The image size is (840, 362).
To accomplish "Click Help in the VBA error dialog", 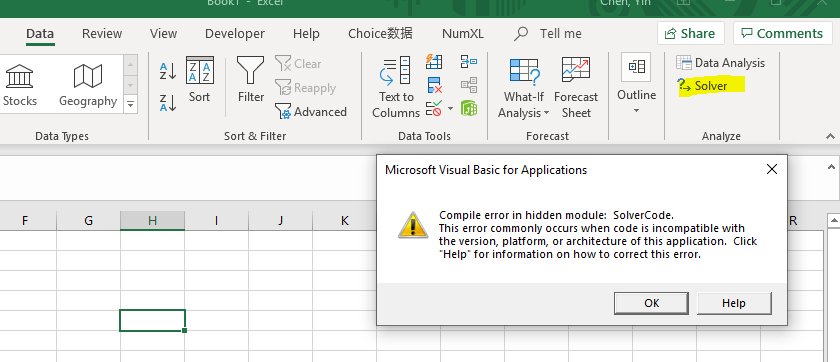I will click(x=734, y=303).
